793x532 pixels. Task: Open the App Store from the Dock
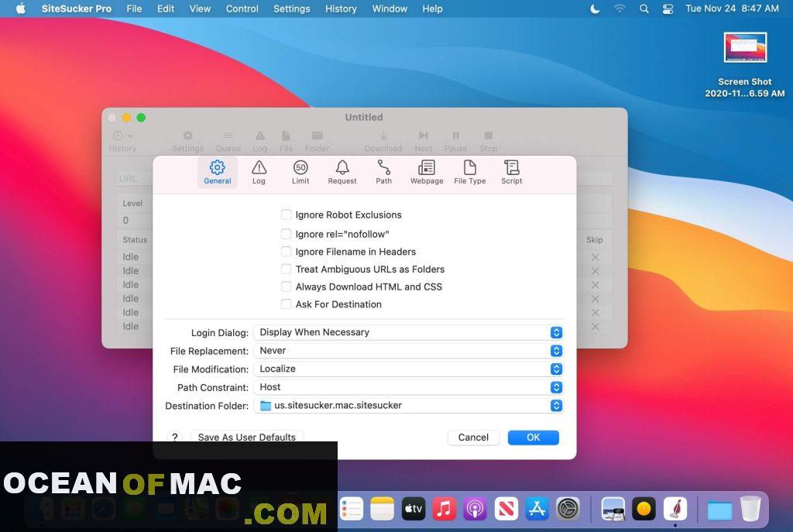tap(537, 508)
